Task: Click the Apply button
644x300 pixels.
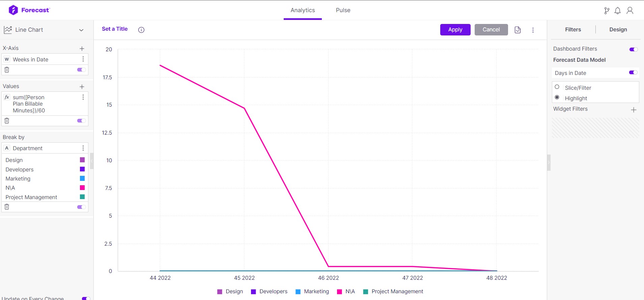Action: pyautogui.click(x=455, y=30)
